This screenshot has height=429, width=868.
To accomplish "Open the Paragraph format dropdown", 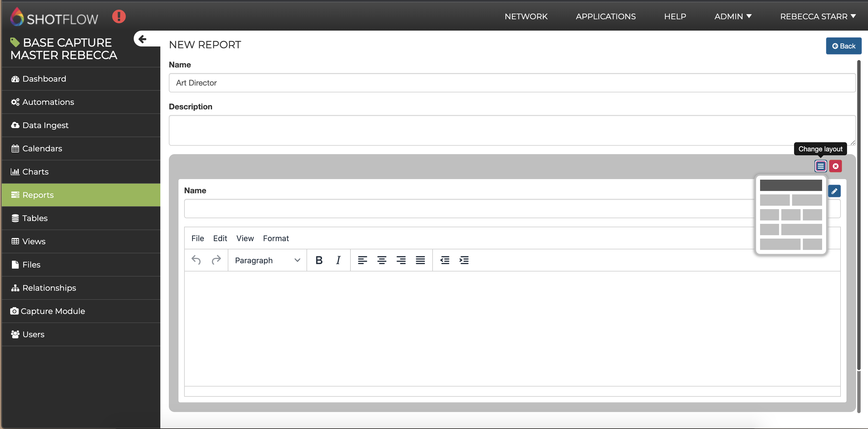I will point(267,260).
